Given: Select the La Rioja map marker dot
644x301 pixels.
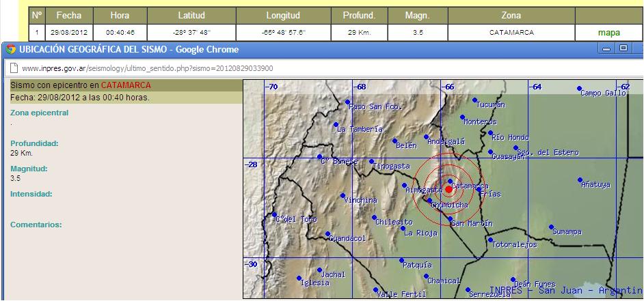Looking at the screenshot, I should [403, 229].
